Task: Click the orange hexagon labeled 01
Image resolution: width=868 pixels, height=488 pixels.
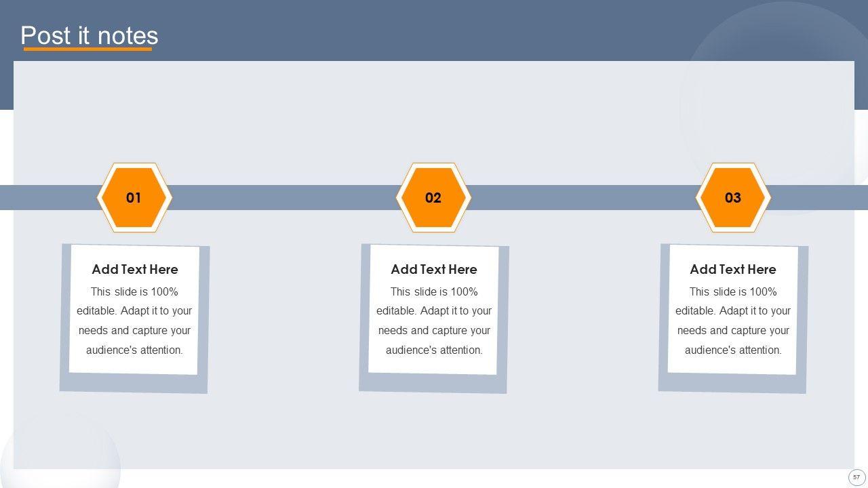Action: pyautogui.click(x=134, y=198)
